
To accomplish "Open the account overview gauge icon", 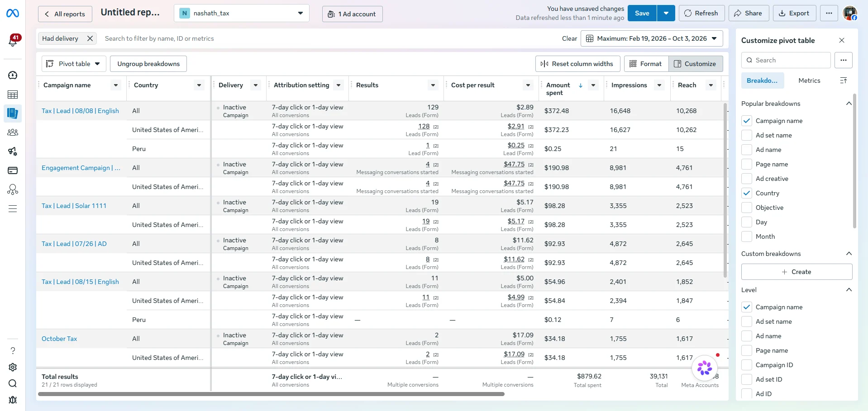I will 13,75.
